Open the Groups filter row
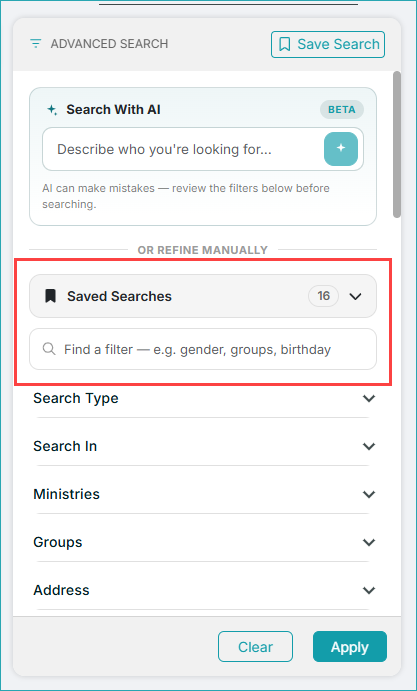 pyautogui.click(x=203, y=542)
